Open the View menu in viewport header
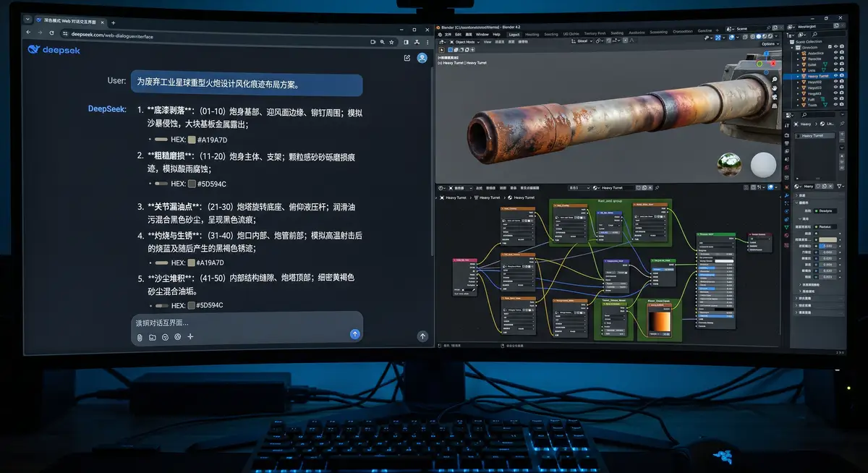The image size is (868, 473). (488, 42)
